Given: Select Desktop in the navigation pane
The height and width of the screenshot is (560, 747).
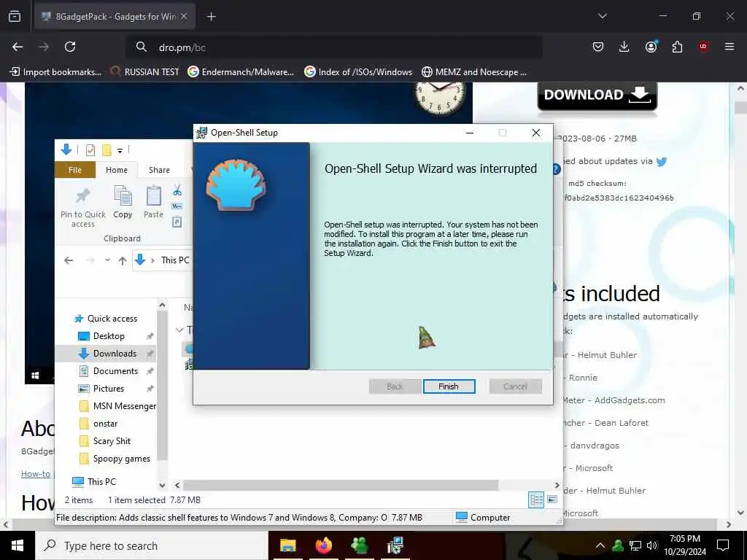Looking at the screenshot, I should coord(109,336).
